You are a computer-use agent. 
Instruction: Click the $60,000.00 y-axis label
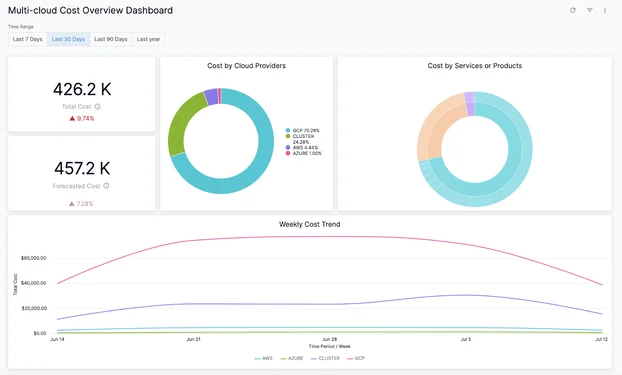(33, 258)
